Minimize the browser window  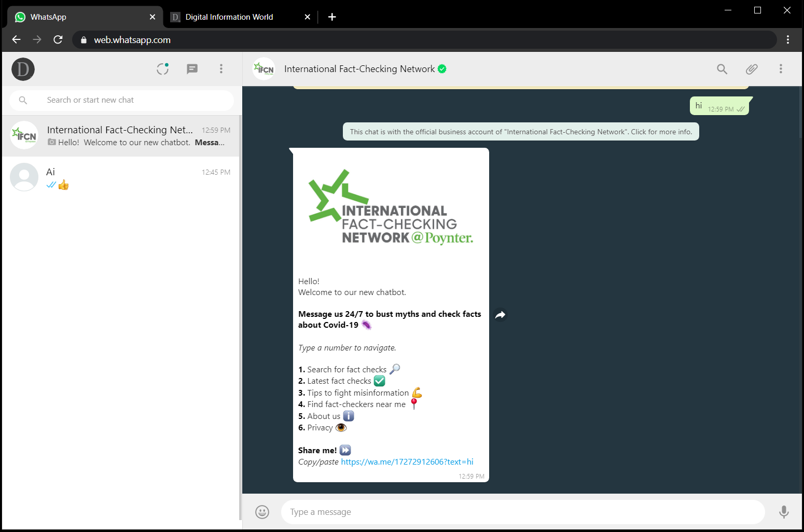click(x=728, y=10)
